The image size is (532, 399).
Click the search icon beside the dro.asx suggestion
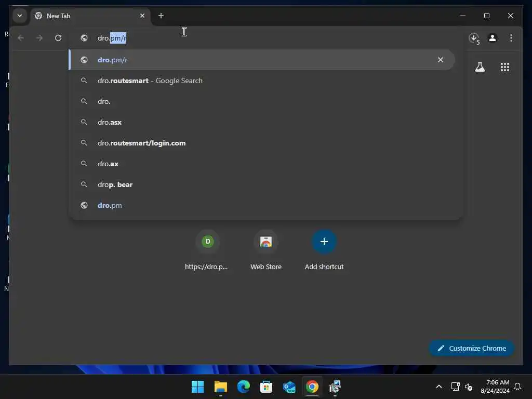click(84, 122)
